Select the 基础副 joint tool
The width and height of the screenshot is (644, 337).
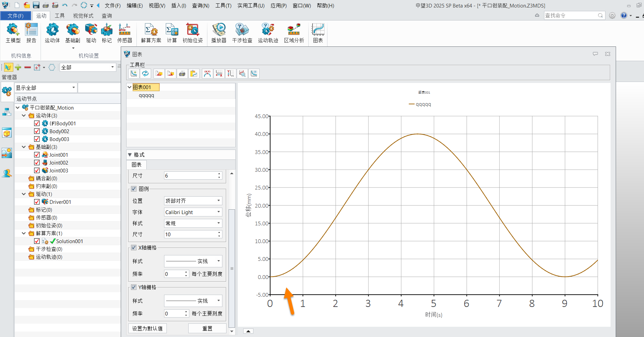tap(73, 33)
